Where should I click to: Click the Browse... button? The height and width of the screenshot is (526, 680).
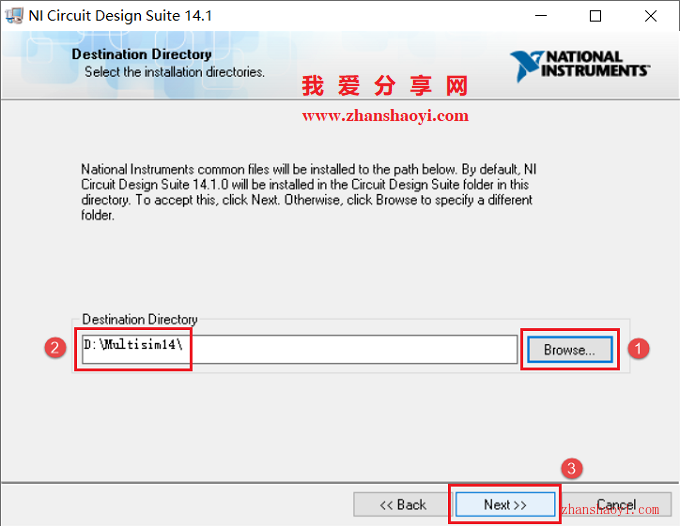pos(570,349)
